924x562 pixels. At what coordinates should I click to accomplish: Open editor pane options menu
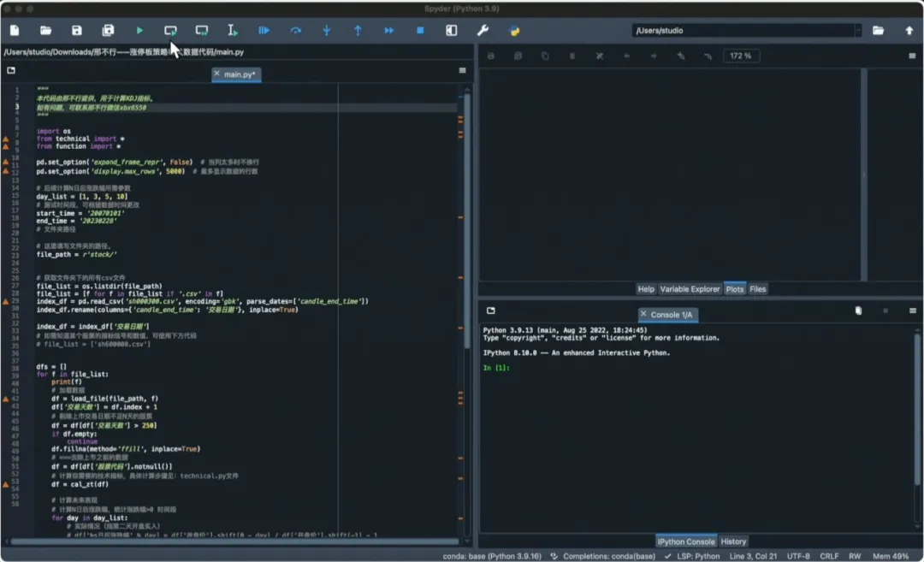pyautogui.click(x=463, y=70)
